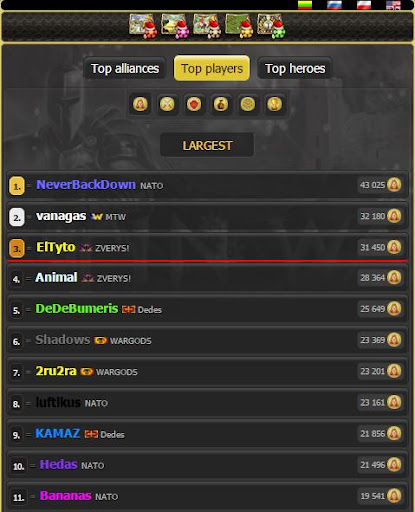Viewport: 415px width, 512px height.
Task: Filter ranking by red shield defense icon
Action: tap(194, 104)
